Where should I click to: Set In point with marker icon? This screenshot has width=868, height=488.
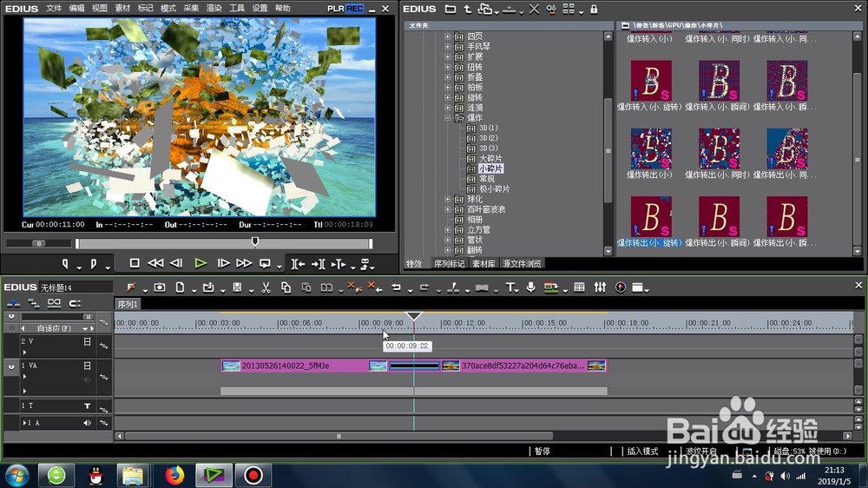tap(65, 264)
